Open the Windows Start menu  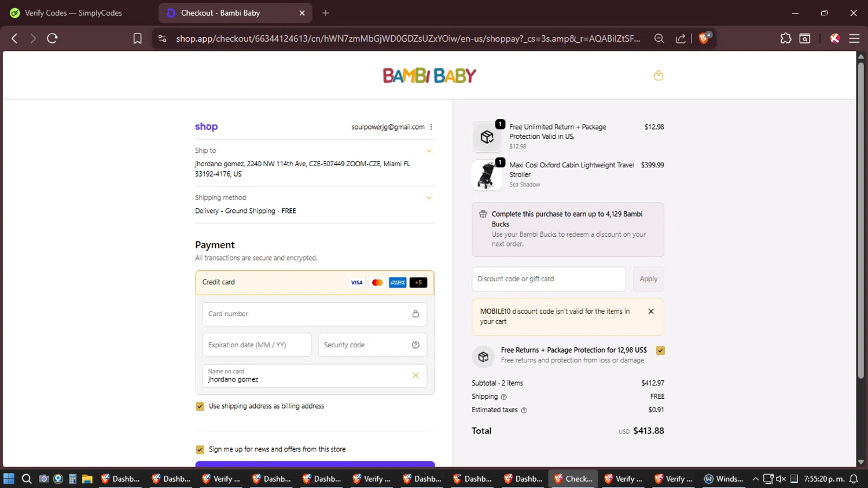(9, 479)
